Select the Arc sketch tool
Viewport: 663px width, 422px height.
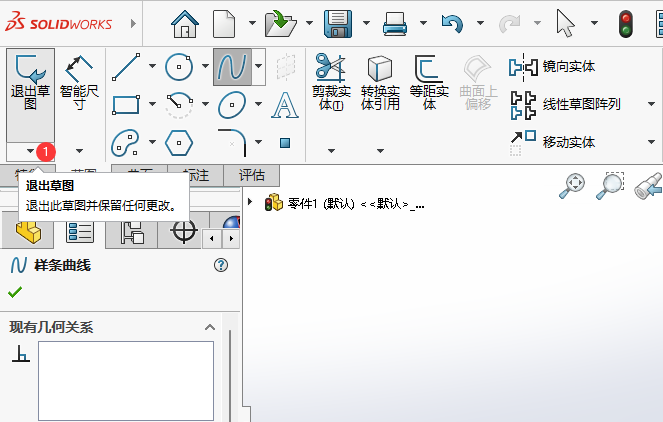pyautogui.click(x=179, y=104)
